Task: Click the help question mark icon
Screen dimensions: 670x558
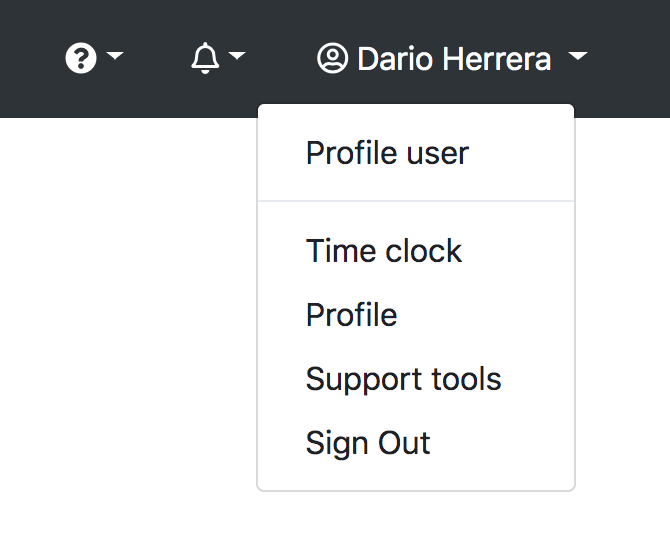Action: pos(81,58)
